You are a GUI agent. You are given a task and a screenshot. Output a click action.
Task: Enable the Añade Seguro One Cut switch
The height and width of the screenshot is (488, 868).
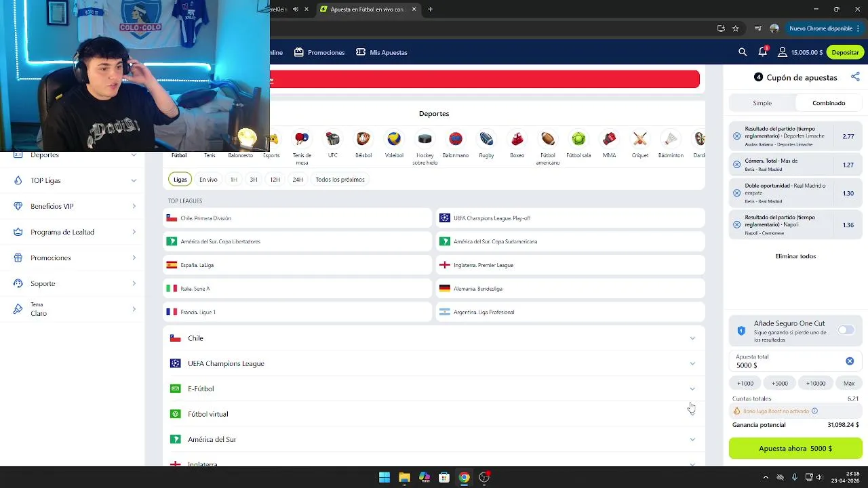tap(846, 330)
